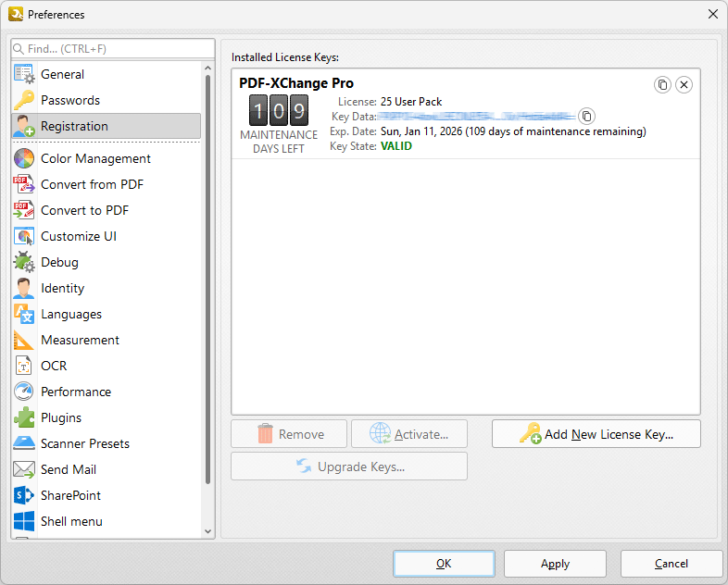Click the Performance gauge icon
This screenshot has height=585, width=728.
24,392
